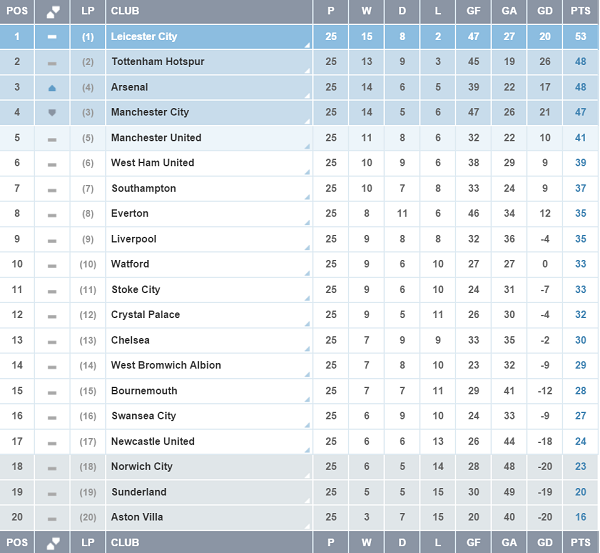Click Tottenham Hotspur's no-movement dash icon
The height and width of the screenshot is (553, 600).
pos(52,62)
